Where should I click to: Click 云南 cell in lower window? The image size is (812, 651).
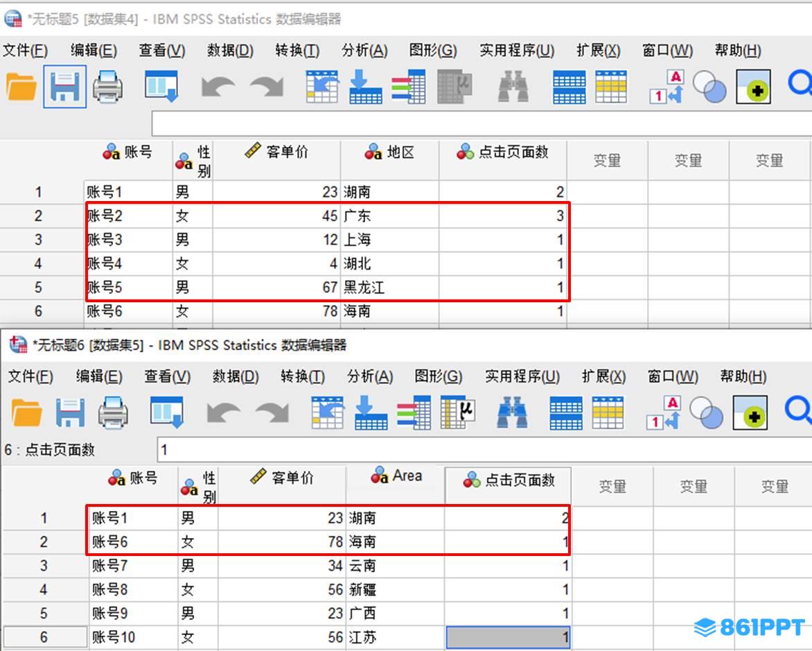pos(395,566)
